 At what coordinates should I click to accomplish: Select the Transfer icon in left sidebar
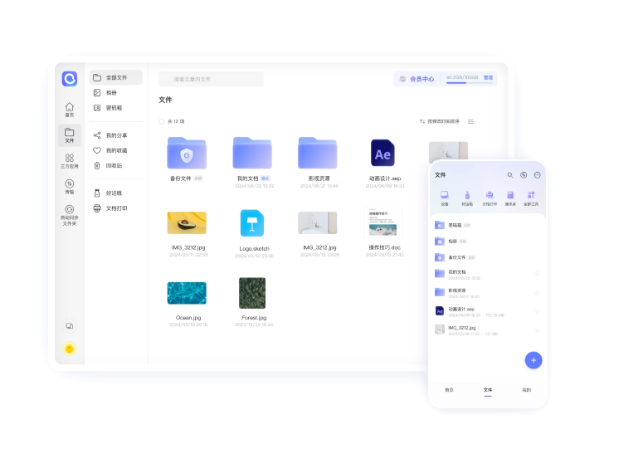[x=69, y=185]
